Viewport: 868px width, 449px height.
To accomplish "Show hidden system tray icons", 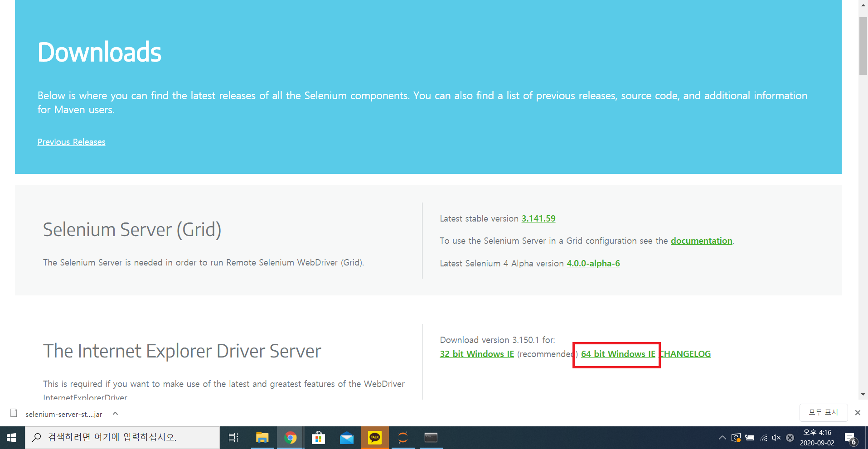I will click(x=723, y=438).
